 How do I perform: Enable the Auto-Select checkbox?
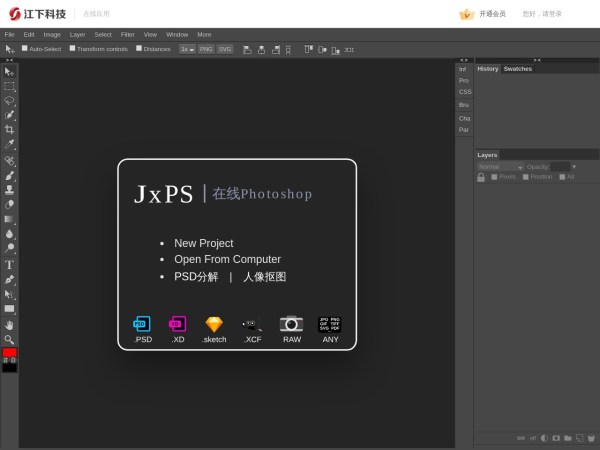tap(25, 48)
